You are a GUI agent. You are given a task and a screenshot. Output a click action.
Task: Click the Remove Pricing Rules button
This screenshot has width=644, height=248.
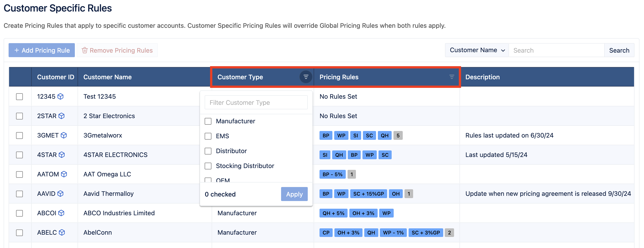click(x=117, y=50)
